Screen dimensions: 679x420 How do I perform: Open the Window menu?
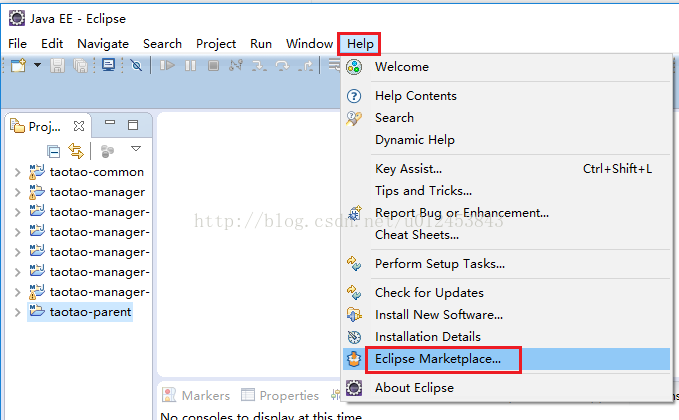click(309, 44)
